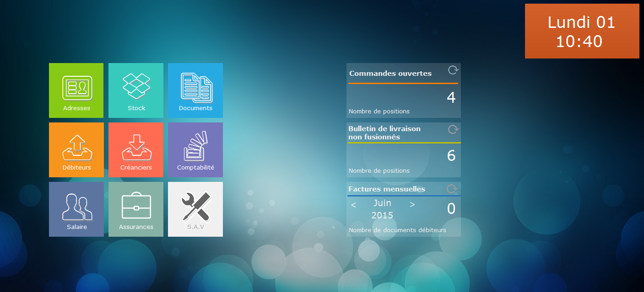The height and width of the screenshot is (292, 644).
Task: Go to previous month in Factures mensuelles
Action: point(353,205)
